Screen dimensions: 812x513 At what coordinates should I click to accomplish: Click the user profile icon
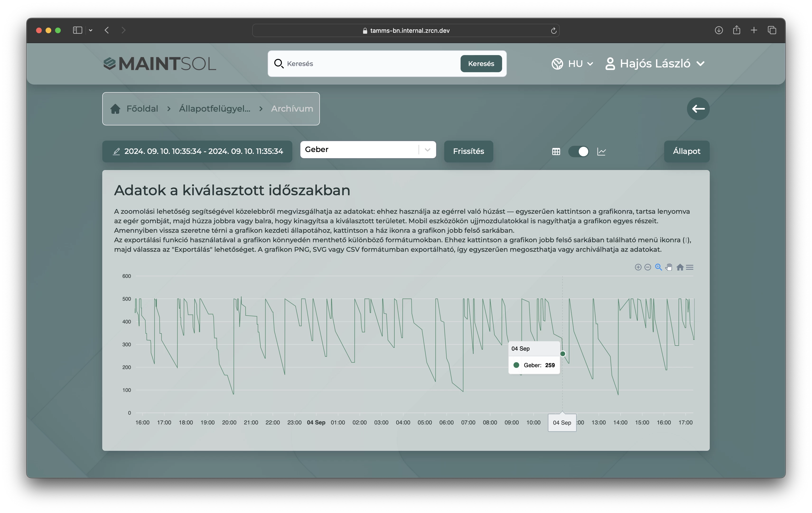point(610,63)
